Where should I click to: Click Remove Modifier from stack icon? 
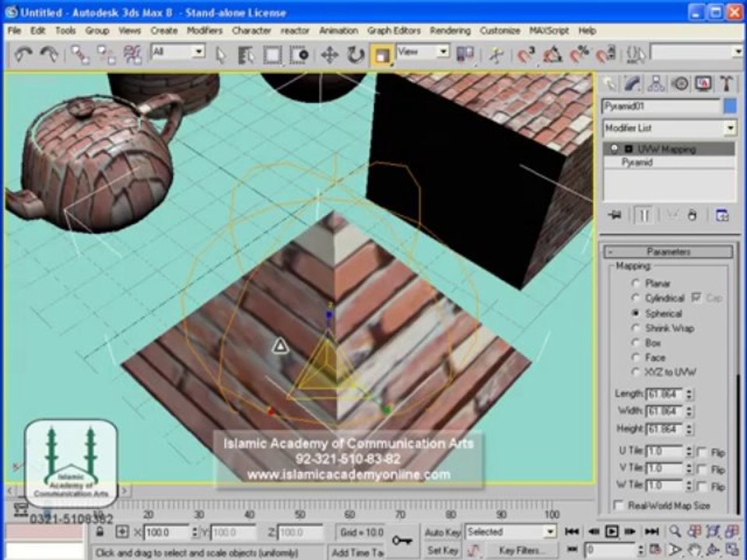(x=693, y=215)
